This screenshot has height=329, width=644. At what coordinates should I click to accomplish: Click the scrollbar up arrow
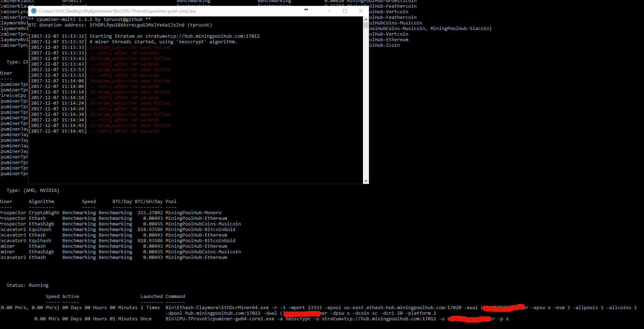pos(365,19)
